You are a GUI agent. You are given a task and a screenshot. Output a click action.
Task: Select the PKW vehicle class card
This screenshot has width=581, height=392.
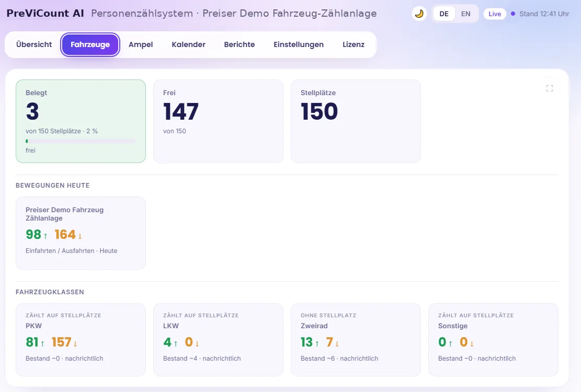pyautogui.click(x=81, y=339)
